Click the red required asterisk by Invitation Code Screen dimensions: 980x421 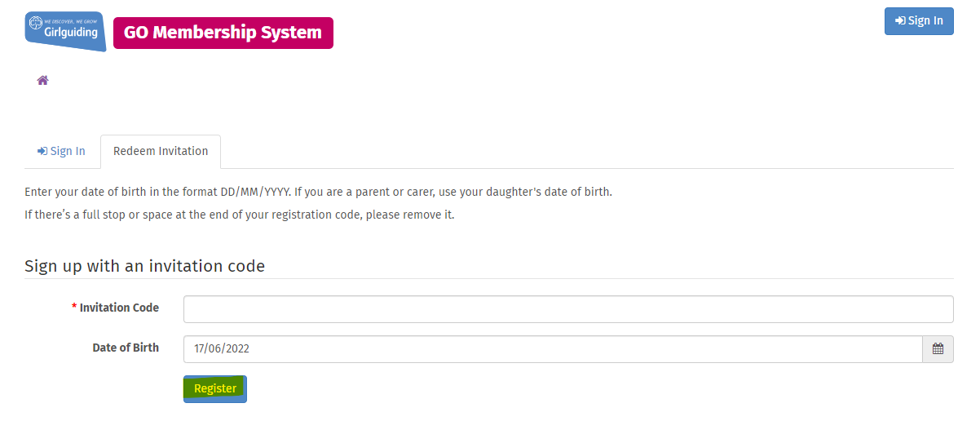(74, 308)
